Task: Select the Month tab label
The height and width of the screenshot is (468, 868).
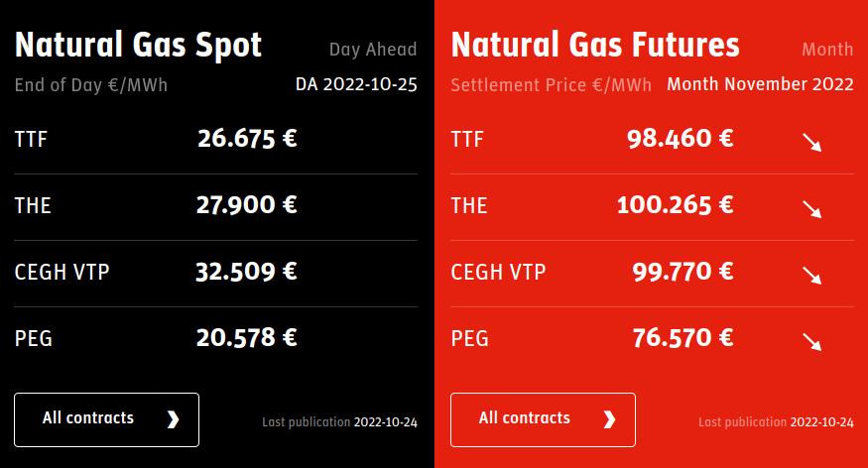Action: point(827,49)
